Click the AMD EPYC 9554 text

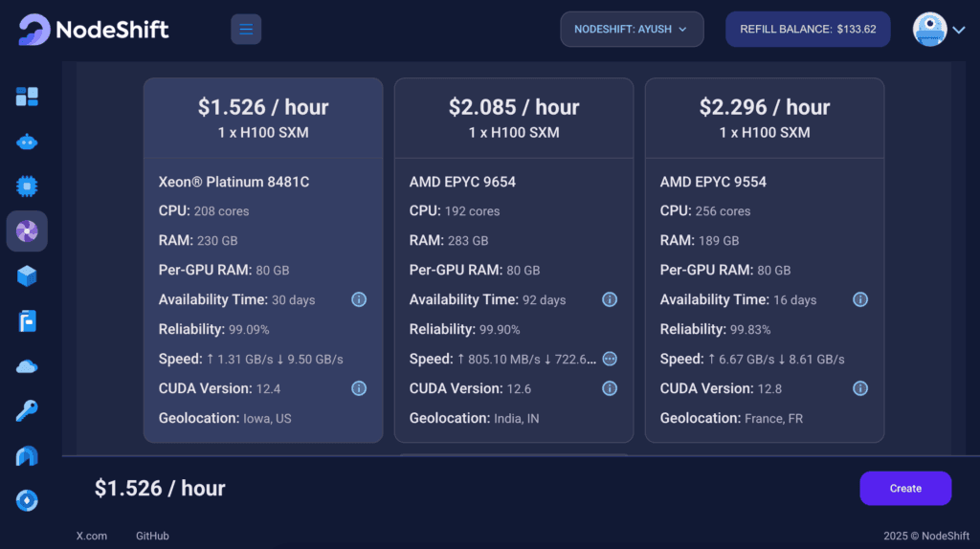click(x=713, y=182)
